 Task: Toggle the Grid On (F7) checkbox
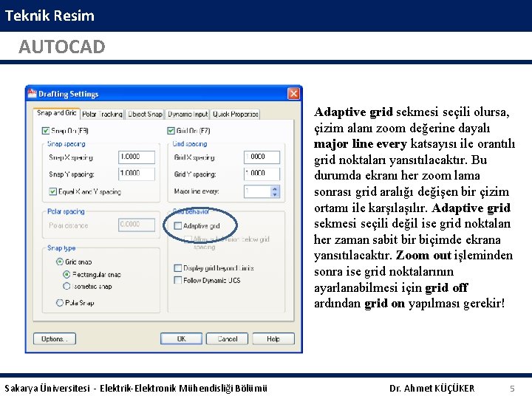171,131
